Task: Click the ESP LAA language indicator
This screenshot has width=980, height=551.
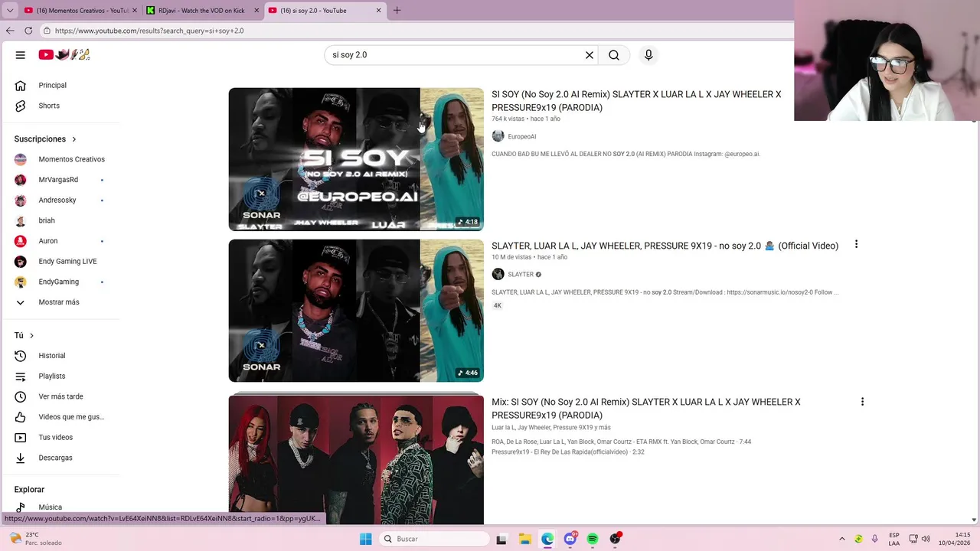Action: pyautogui.click(x=894, y=539)
